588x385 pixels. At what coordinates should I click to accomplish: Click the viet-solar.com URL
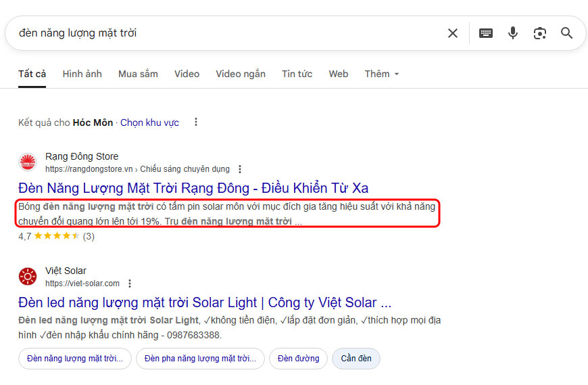tap(82, 284)
